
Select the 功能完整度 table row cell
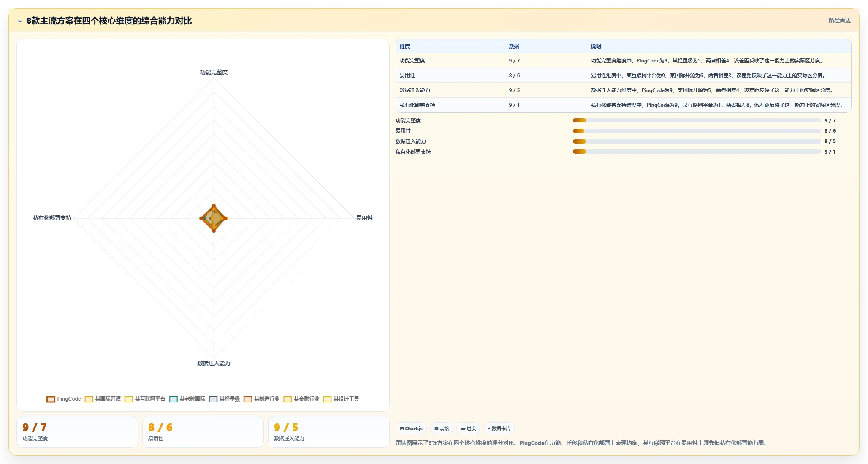412,61
